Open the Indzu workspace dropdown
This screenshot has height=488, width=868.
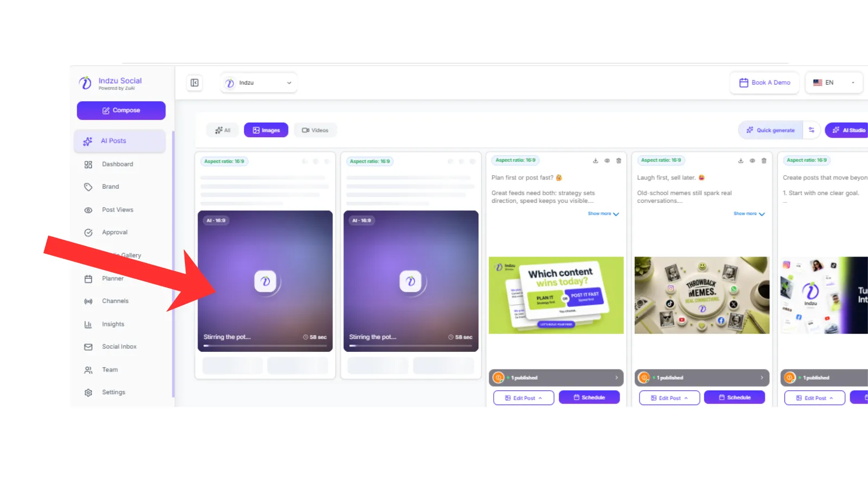coord(259,83)
